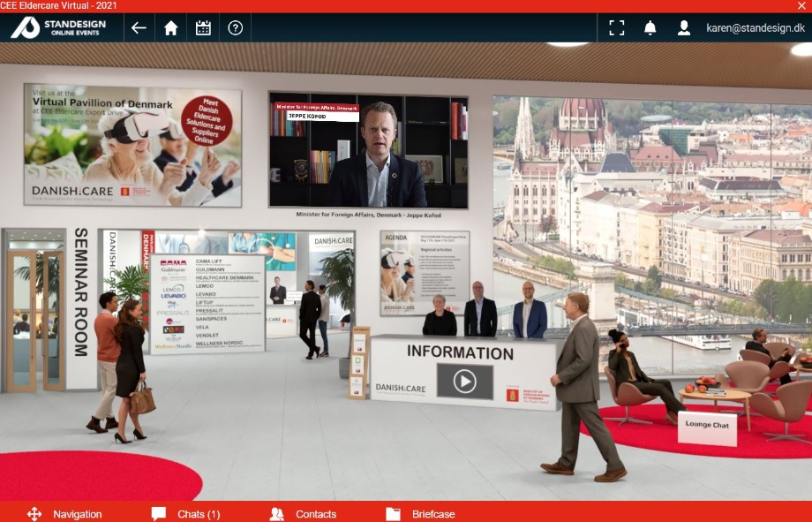This screenshot has width=812, height=522.
Task: Click the Navigation arrows icon
Action: click(34, 514)
